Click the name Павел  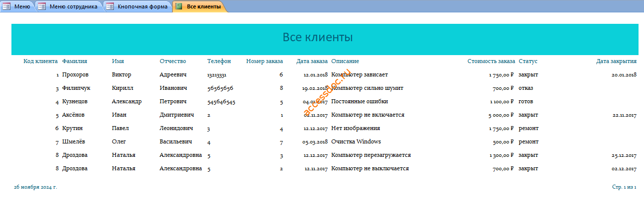120,128
